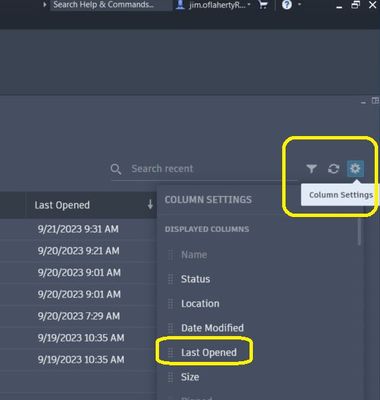This screenshot has width=380, height=400.
Task: Click the magnifier icon in Search recent
Action: click(x=116, y=169)
